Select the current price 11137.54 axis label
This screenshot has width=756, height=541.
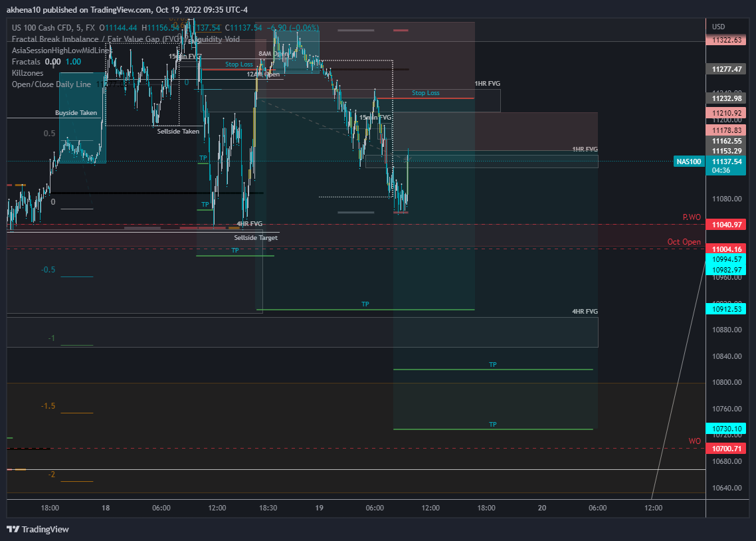[x=726, y=162]
